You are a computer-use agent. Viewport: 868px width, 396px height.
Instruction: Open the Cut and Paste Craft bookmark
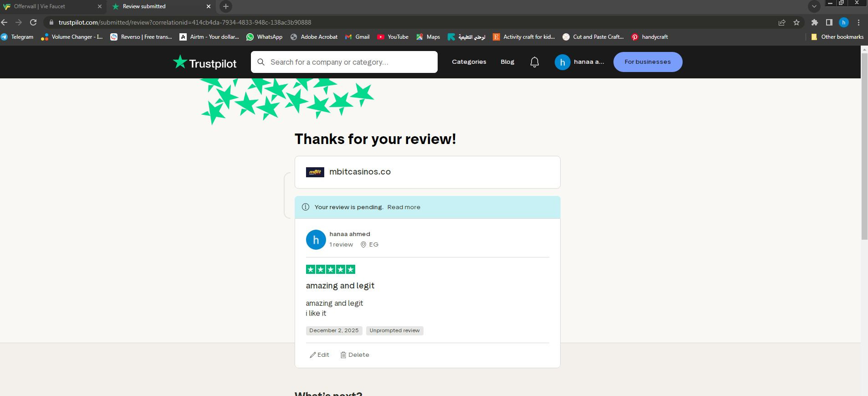click(x=593, y=37)
